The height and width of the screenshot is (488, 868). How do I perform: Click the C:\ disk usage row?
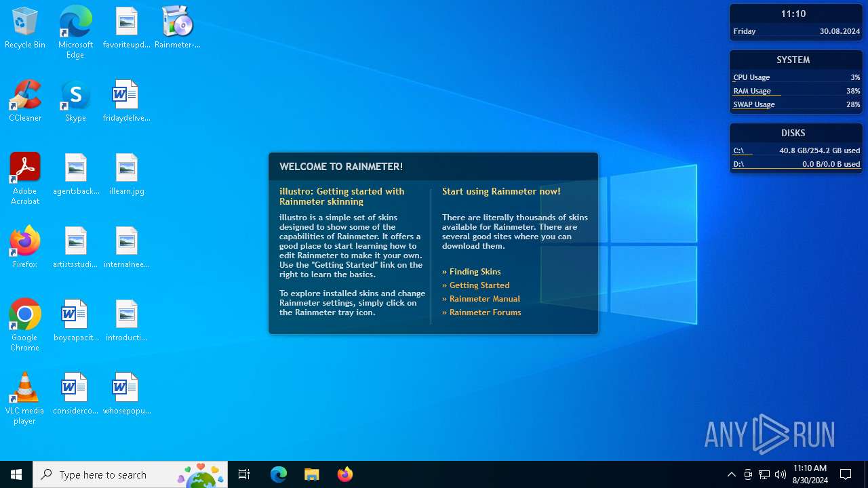[x=796, y=150]
